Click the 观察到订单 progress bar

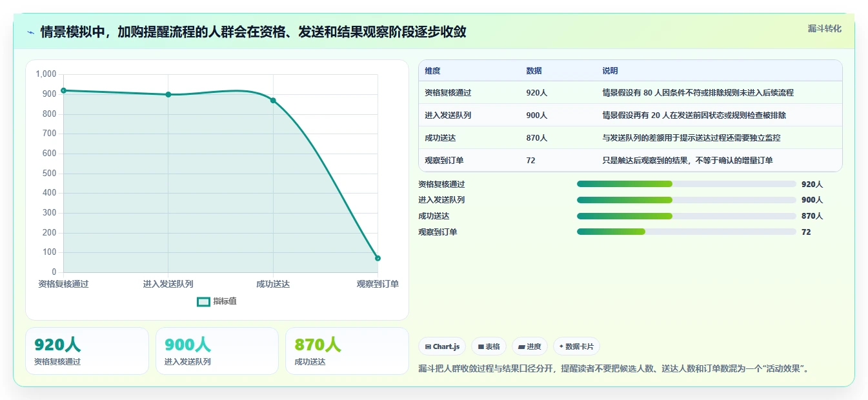tap(687, 232)
